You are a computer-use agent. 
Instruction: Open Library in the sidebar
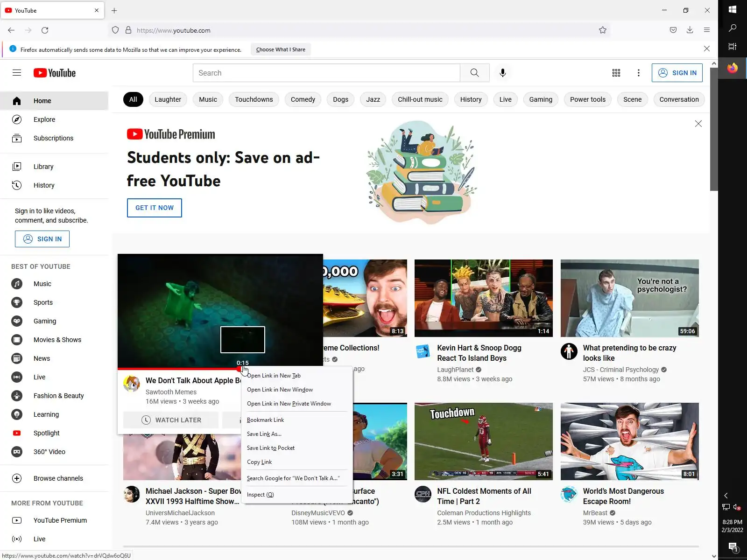[x=54, y=167]
